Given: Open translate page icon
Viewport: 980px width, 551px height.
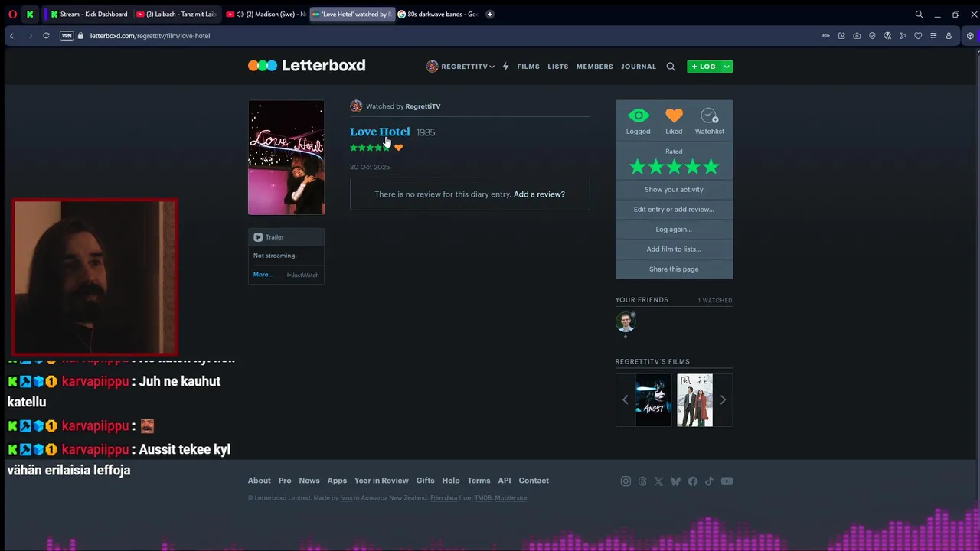Looking at the screenshot, I should (x=887, y=36).
